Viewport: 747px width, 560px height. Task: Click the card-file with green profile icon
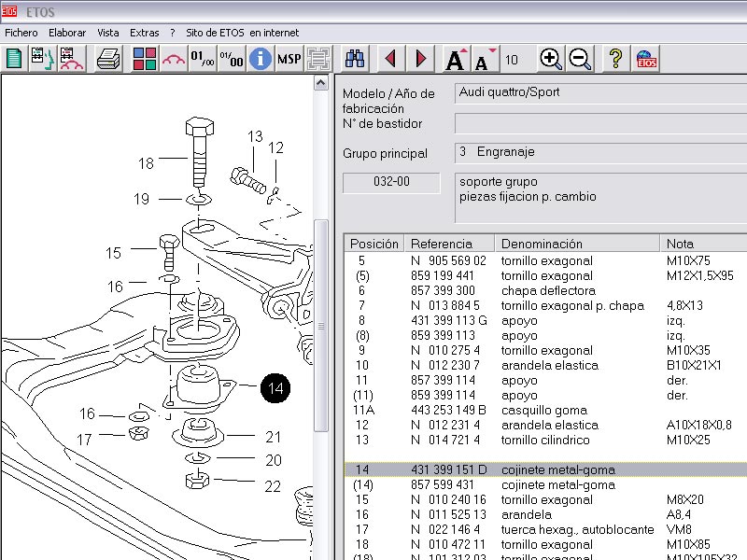click(x=42, y=59)
